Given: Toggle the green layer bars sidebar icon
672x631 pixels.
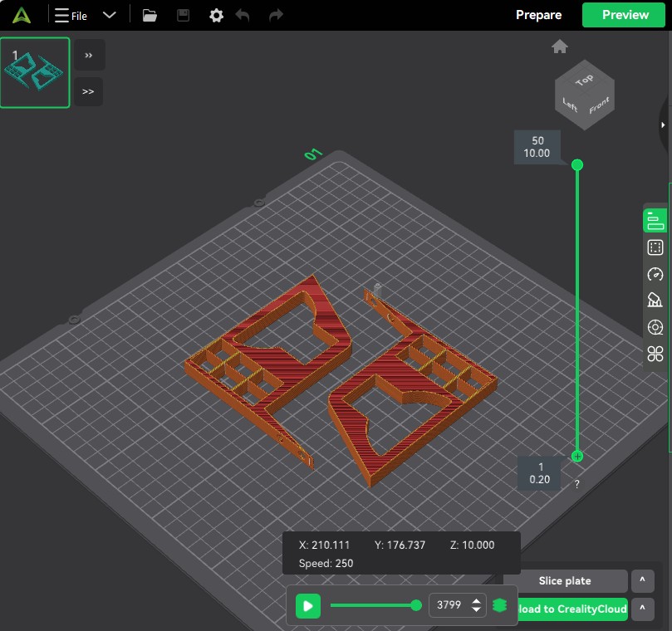Looking at the screenshot, I should click(655, 220).
